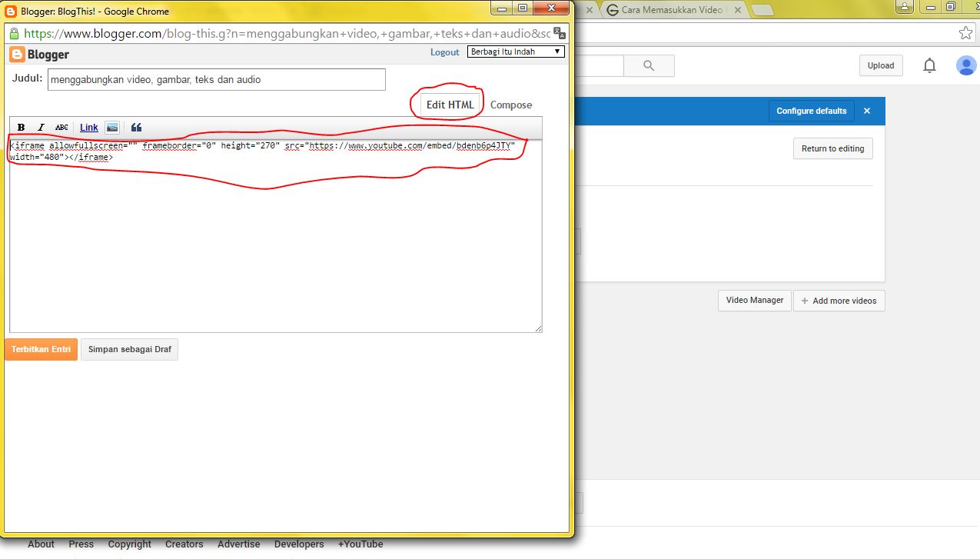
Task: Click the green padlock security icon
Action: pyautogui.click(x=14, y=34)
